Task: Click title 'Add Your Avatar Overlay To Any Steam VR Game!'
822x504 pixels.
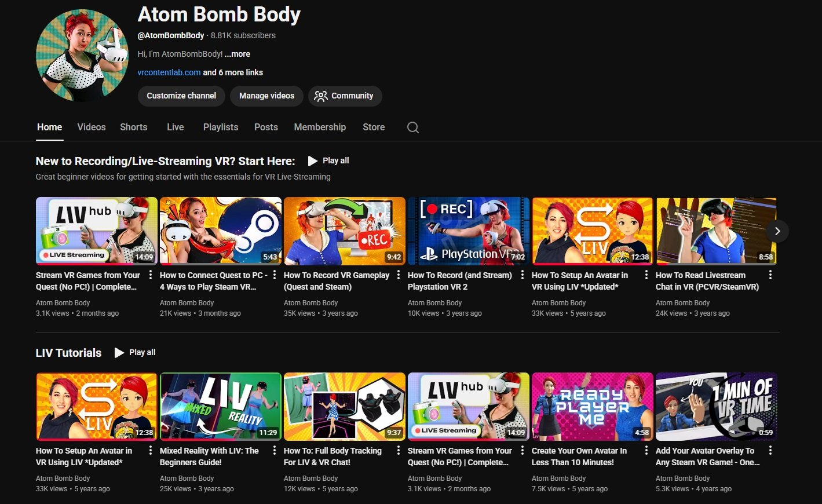Action: tap(707, 456)
